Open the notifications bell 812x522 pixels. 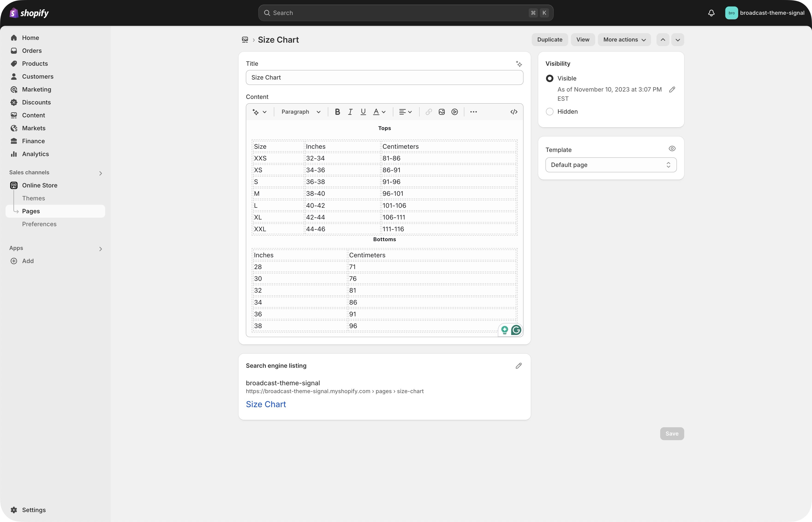click(x=711, y=13)
